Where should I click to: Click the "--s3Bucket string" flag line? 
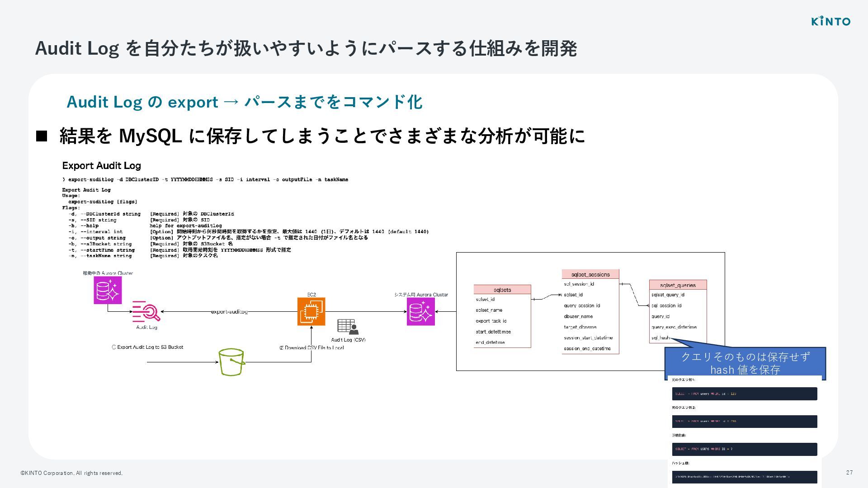click(x=151, y=244)
